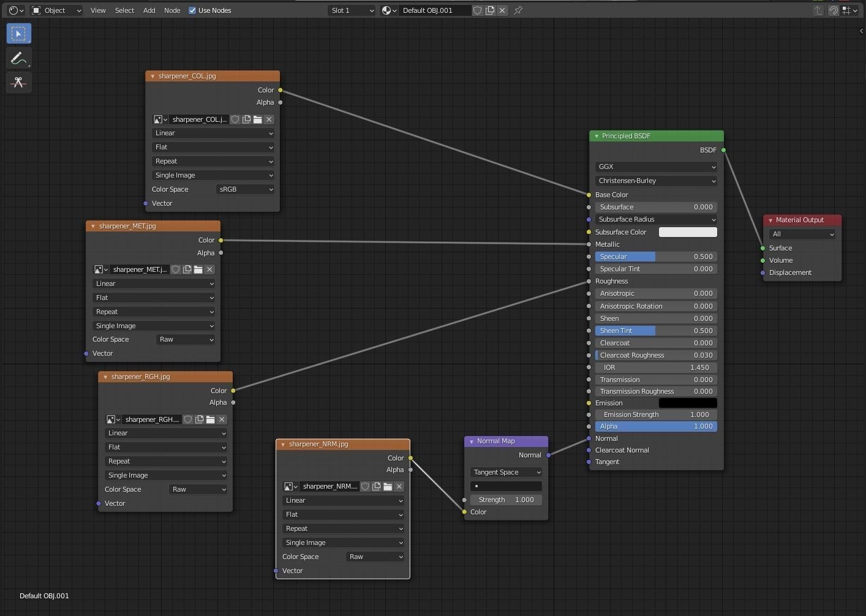Click the Normal Map UV map field

click(506, 486)
